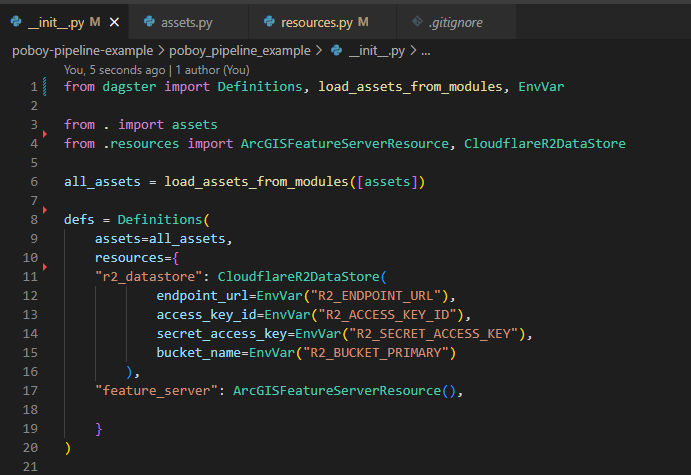This screenshot has height=475, width=691.
Task: Click breadcrumb folder poboy_pipeline_example
Action: pyautogui.click(x=240, y=51)
